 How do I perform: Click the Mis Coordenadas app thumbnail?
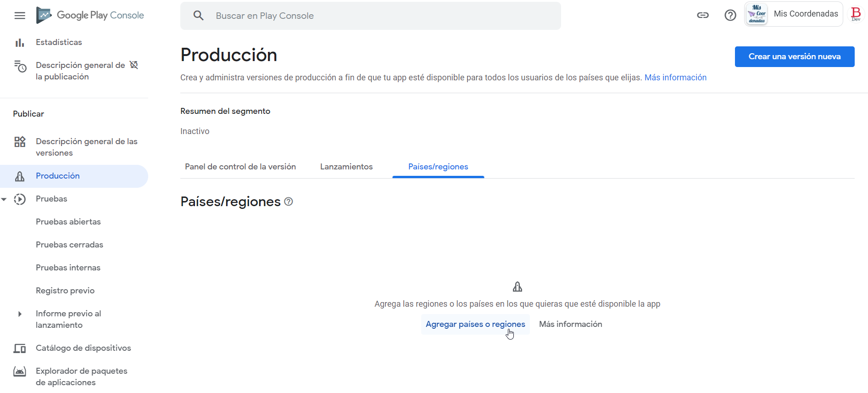(x=757, y=14)
